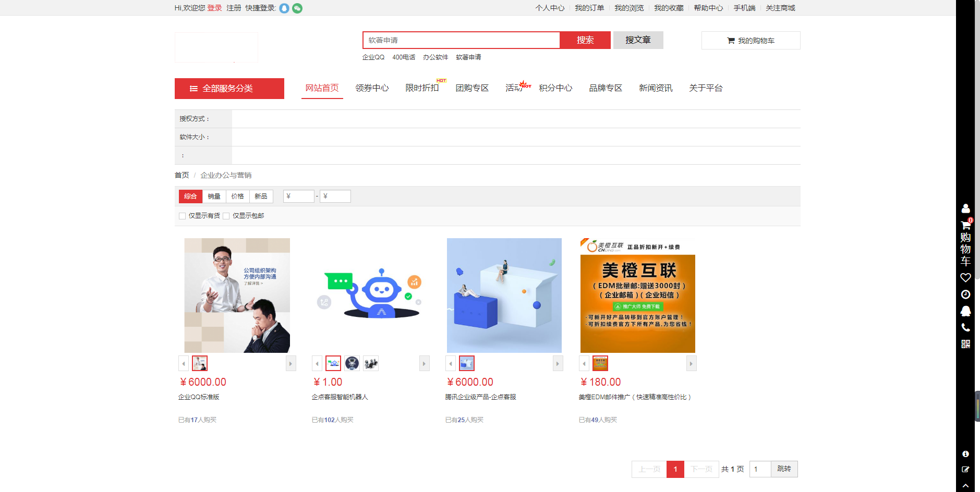
Task: Sort by 综合
Action: point(190,196)
